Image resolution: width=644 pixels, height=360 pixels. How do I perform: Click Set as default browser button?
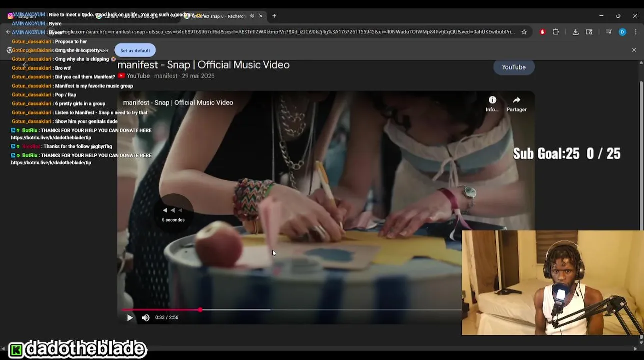pyautogui.click(x=135, y=50)
